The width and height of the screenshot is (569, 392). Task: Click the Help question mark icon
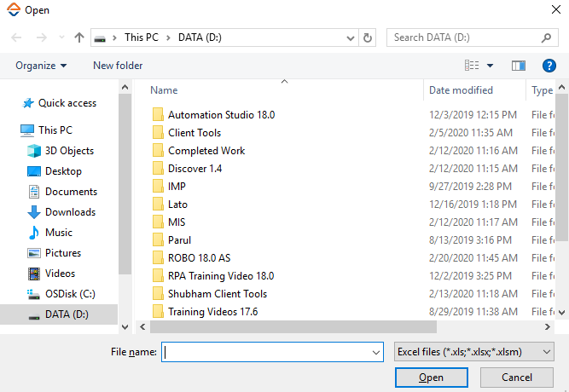pos(549,66)
